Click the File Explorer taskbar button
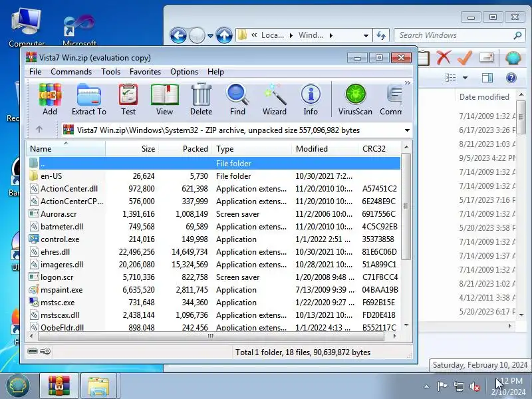Image resolution: width=532 pixels, height=399 pixels. 98,386
